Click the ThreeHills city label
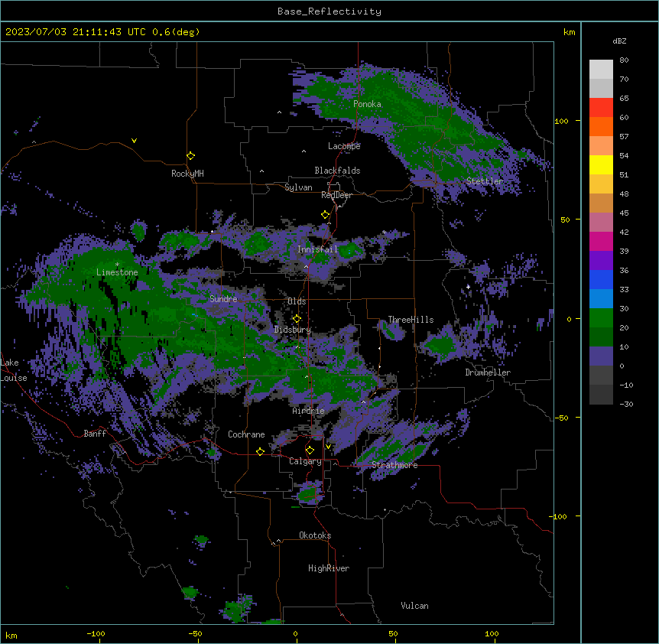This screenshot has height=644, width=659. (x=411, y=320)
